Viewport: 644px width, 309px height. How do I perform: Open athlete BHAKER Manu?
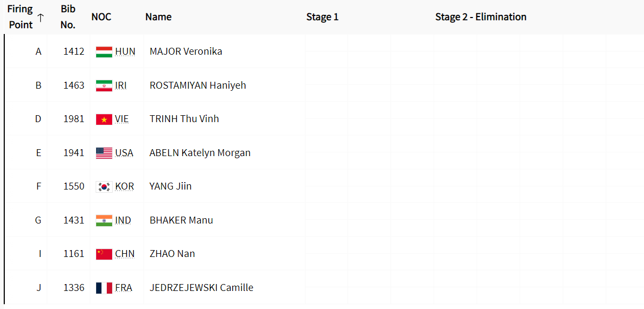(x=181, y=220)
